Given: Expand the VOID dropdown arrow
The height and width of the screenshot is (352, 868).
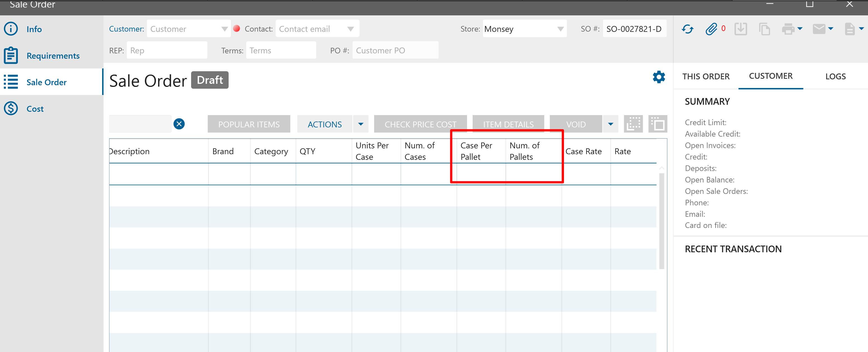Looking at the screenshot, I should [610, 124].
